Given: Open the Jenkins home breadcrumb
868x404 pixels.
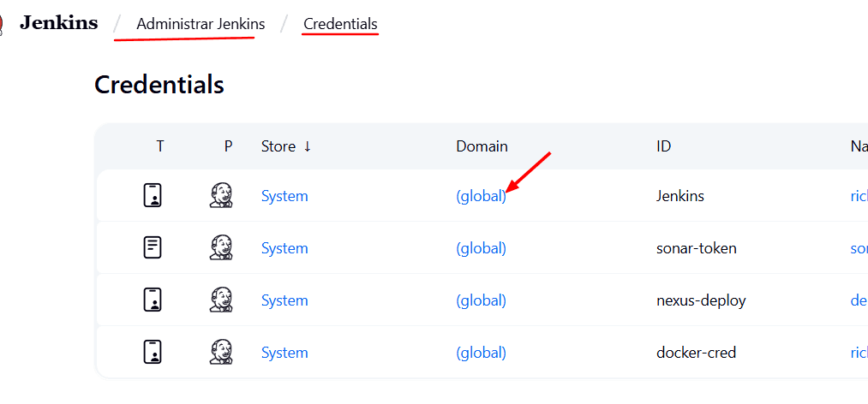Looking at the screenshot, I should tap(58, 24).
